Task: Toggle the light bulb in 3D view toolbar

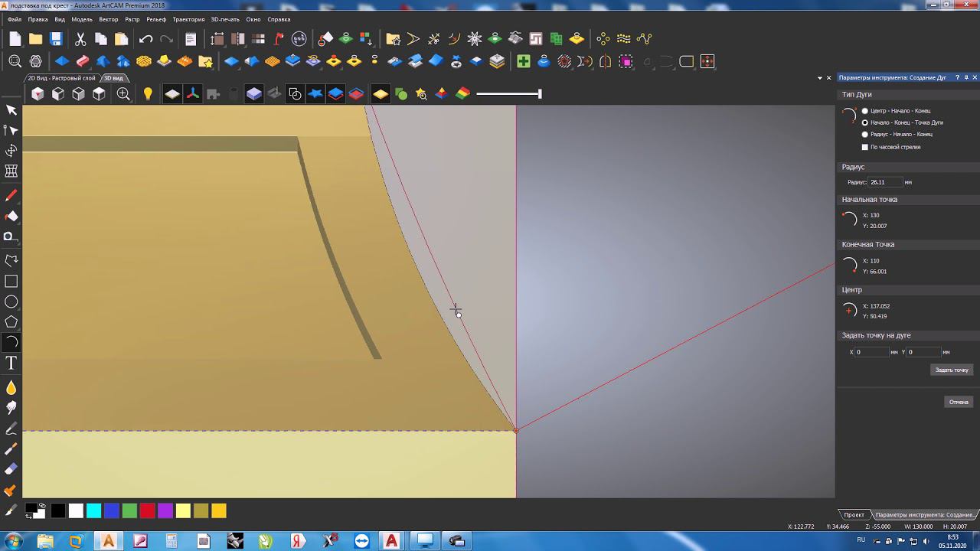Action: (x=148, y=94)
